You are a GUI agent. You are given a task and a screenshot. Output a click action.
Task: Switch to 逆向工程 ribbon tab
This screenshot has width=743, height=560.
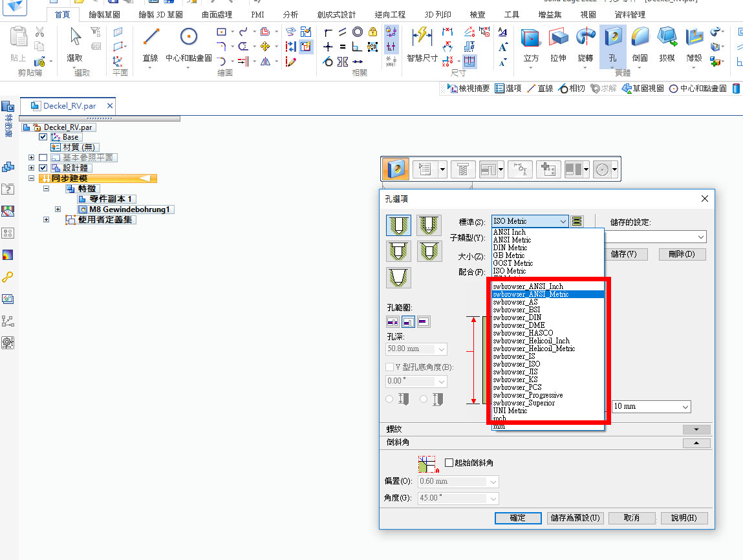pyautogui.click(x=390, y=15)
